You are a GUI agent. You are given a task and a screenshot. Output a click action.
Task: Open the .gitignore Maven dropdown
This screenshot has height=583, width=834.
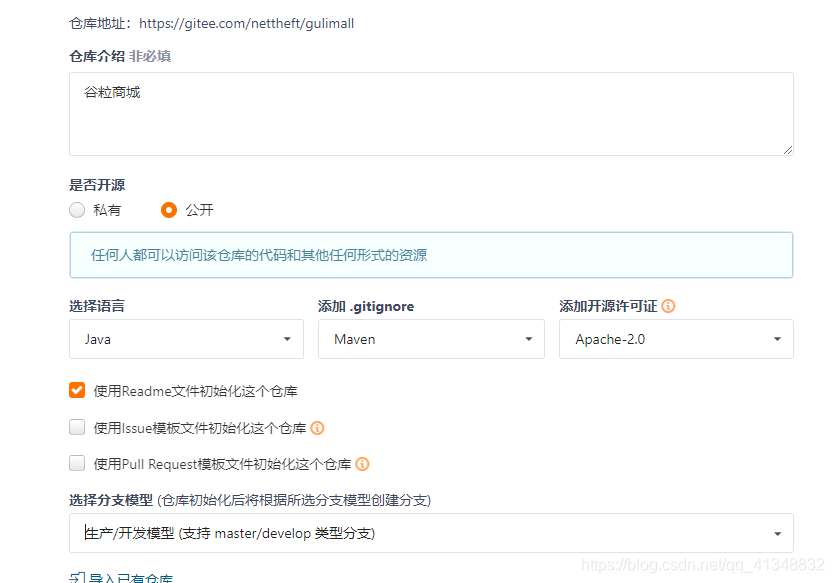click(431, 339)
